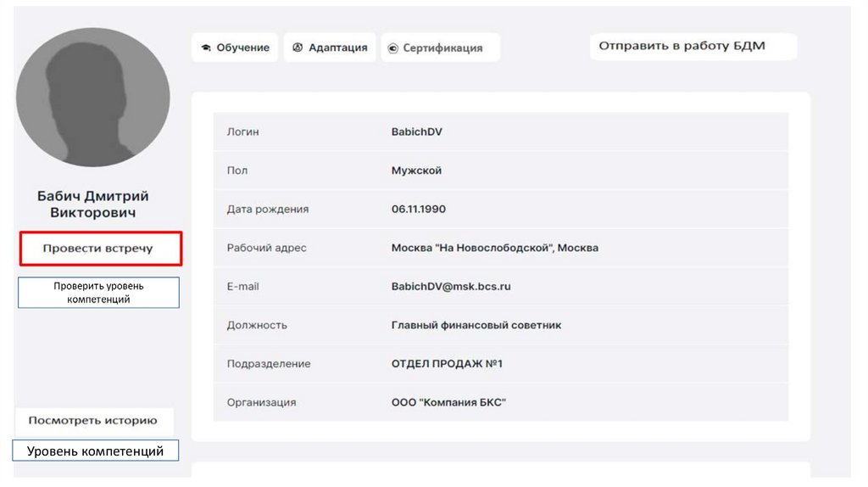This screenshot has width=868, height=487.
Task: Select the birth date 06.11.1990
Action: 419,210
